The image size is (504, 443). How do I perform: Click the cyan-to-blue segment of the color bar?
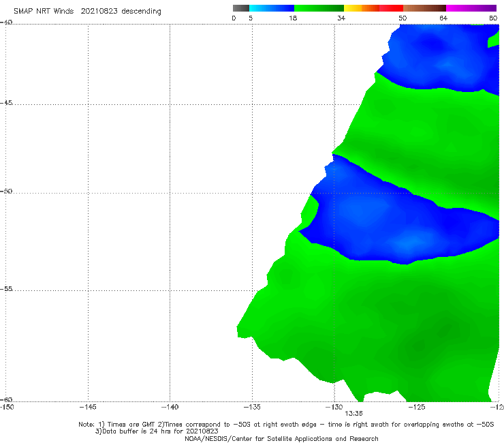click(272, 8)
